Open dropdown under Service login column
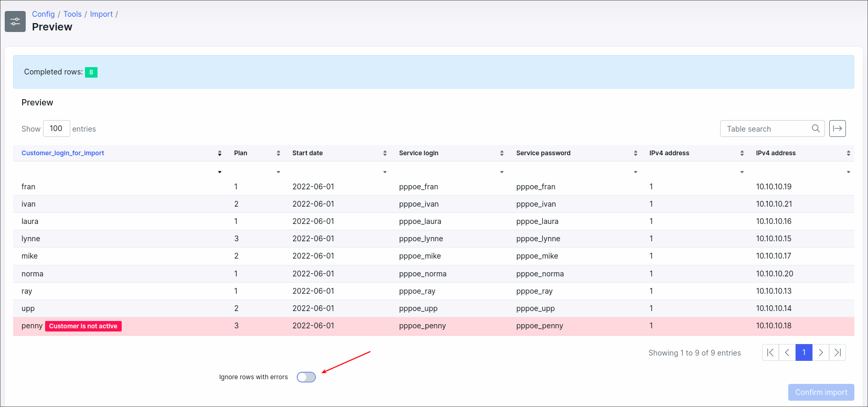Viewport: 868px width, 407px height. [501, 172]
